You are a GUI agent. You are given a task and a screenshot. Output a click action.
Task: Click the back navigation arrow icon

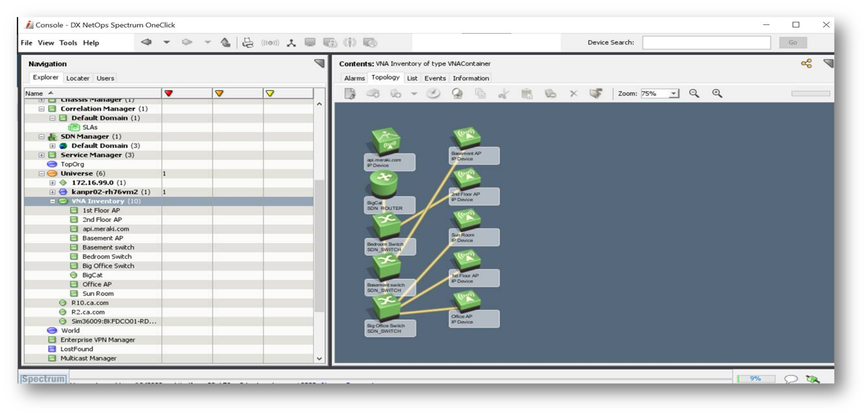pyautogui.click(x=147, y=42)
